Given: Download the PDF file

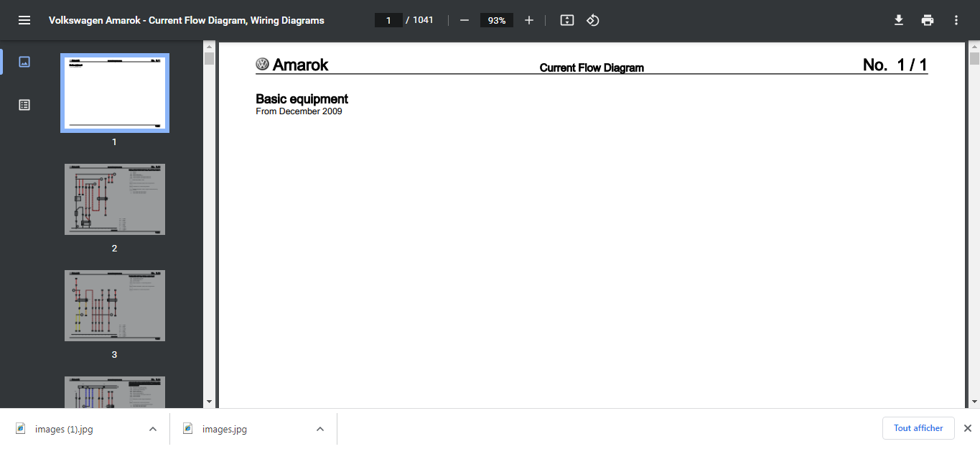Looking at the screenshot, I should click(898, 20).
